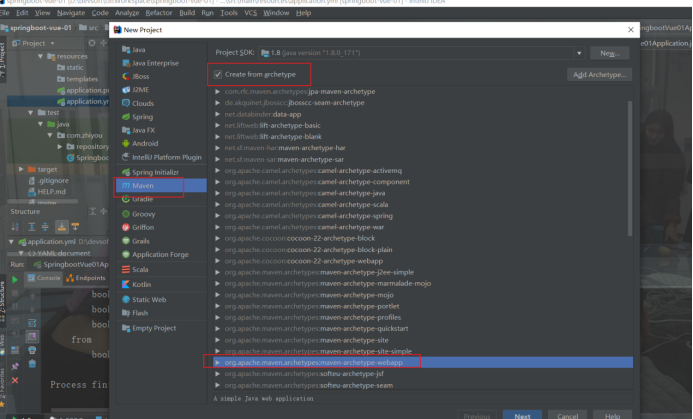Open the Project view dropdown arrow
Image resolution: width=693 pixels, height=419 pixels.
coord(52,43)
